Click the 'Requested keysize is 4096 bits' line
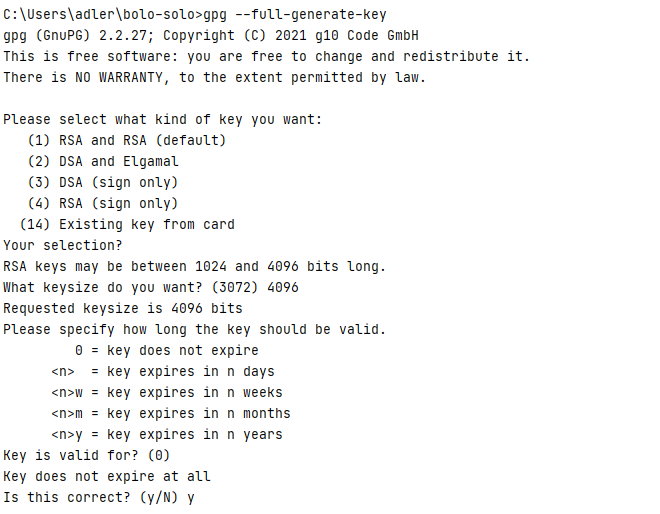660x514 pixels. pos(123,309)
